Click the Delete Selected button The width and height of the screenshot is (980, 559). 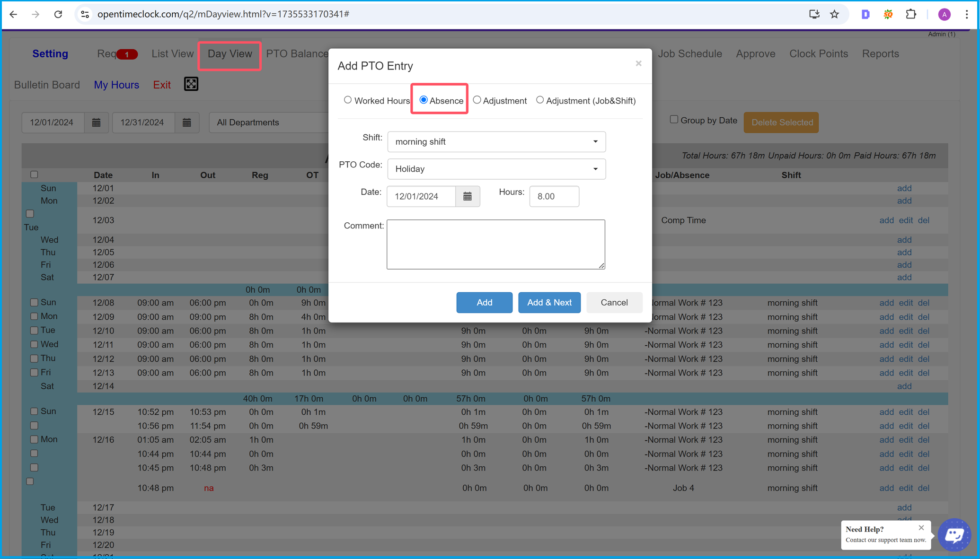(x=783, y=122)
